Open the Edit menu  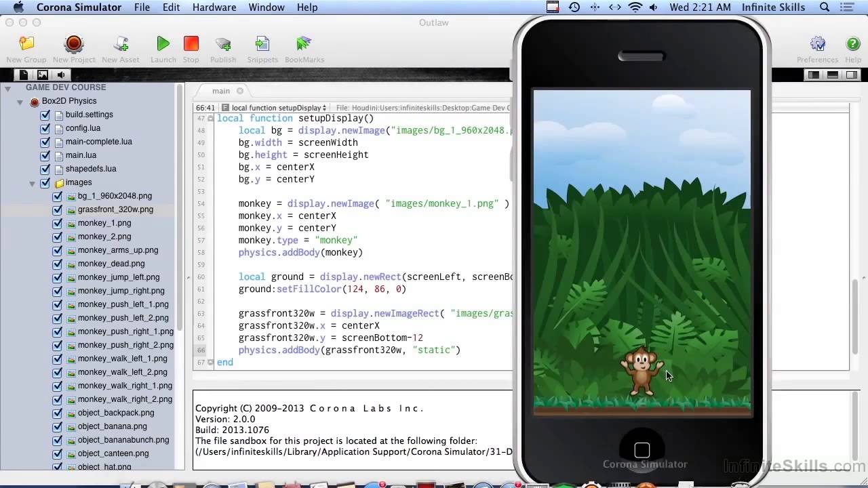click(171, 7)
